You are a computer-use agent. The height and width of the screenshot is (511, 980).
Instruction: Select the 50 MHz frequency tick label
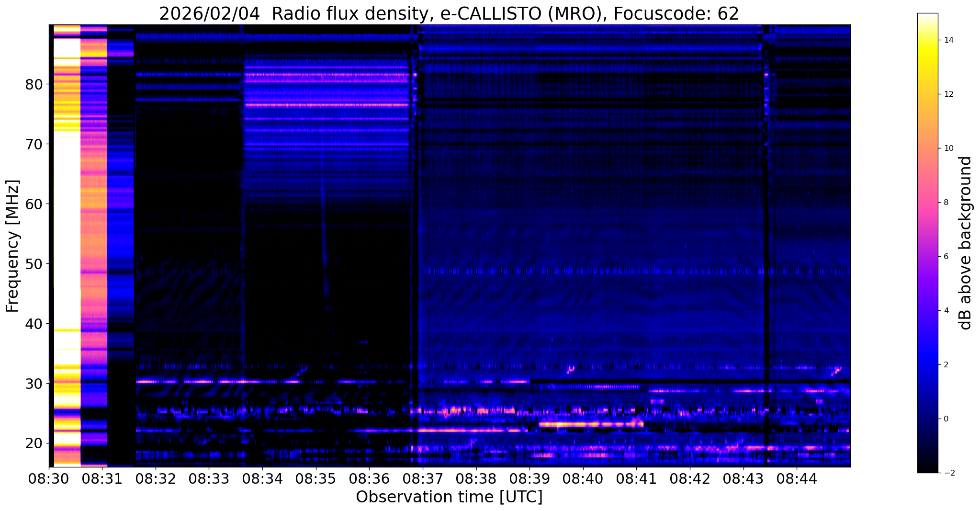[x=34, y=264]
